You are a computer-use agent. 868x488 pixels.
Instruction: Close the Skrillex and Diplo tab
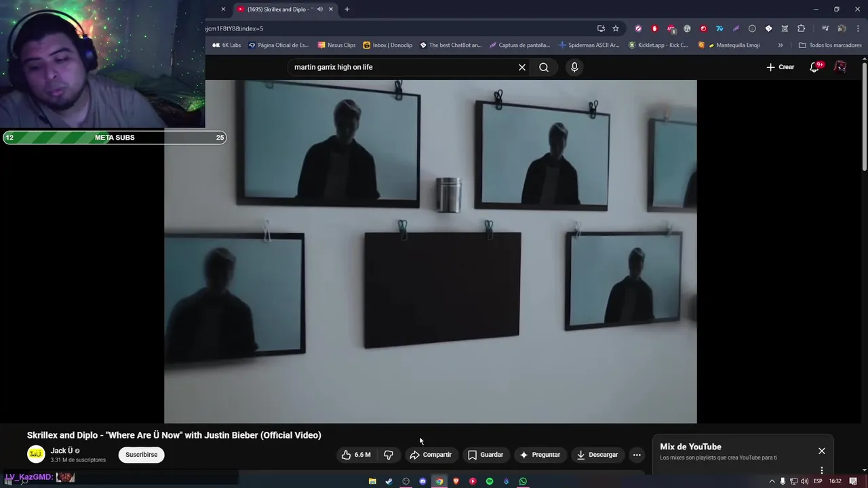(x=331, y=9)
